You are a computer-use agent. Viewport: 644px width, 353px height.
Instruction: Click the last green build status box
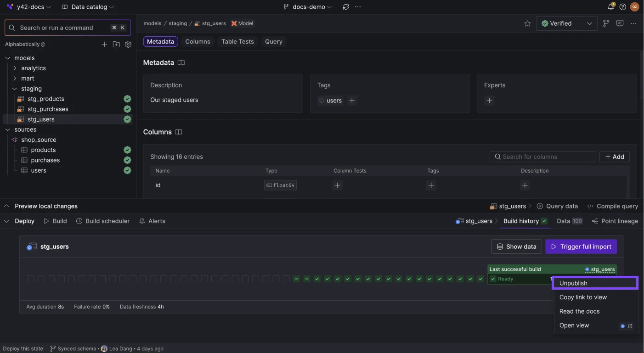pyautogui.click(x=480, y=279)
